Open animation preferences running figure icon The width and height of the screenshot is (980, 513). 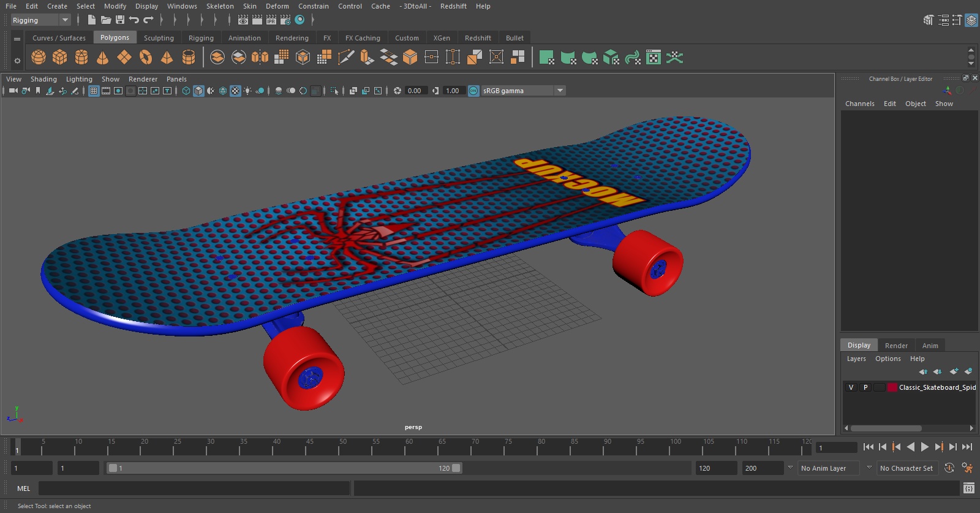[967, 468]
